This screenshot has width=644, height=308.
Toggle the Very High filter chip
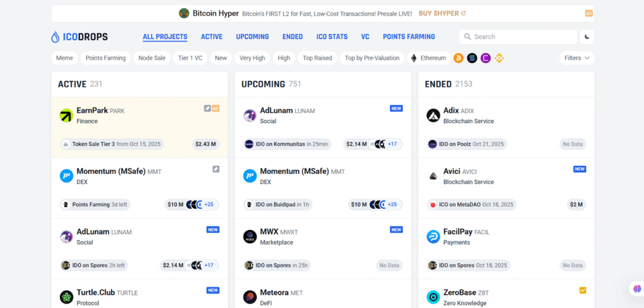coord(252,58)
